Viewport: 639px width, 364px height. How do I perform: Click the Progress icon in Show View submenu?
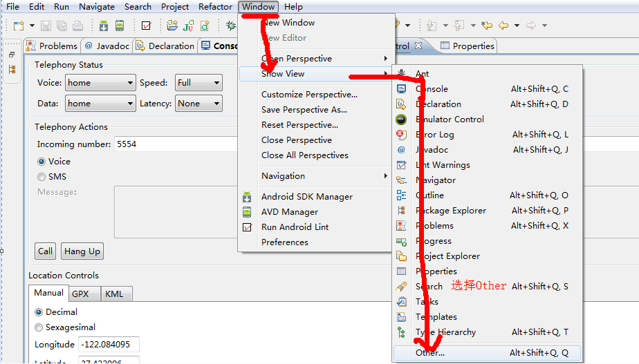[401, 241]
